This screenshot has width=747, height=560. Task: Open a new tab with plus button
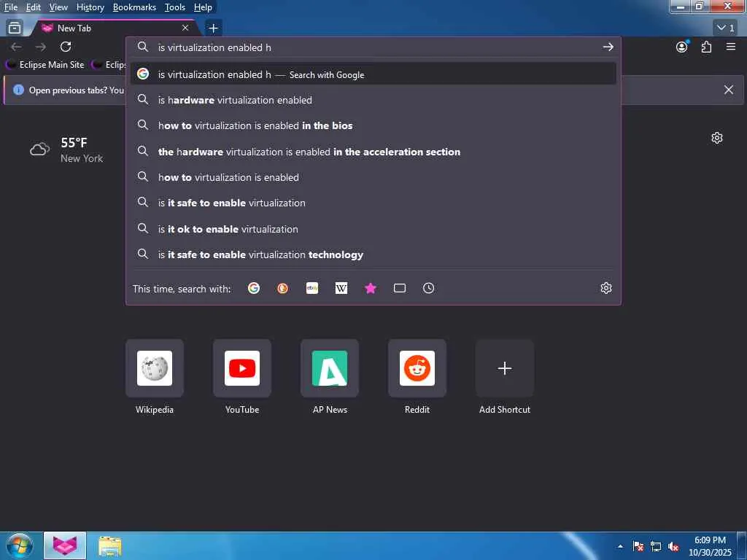pos(214,28)
